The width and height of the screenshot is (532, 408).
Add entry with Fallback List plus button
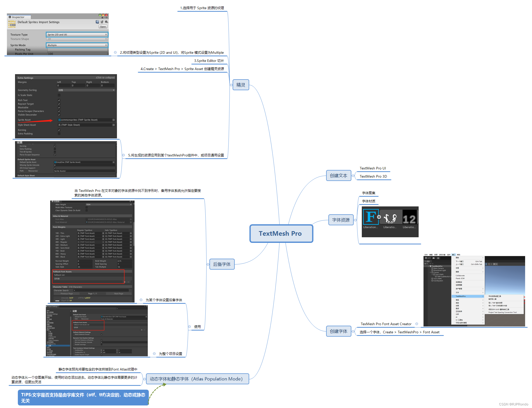125,282
